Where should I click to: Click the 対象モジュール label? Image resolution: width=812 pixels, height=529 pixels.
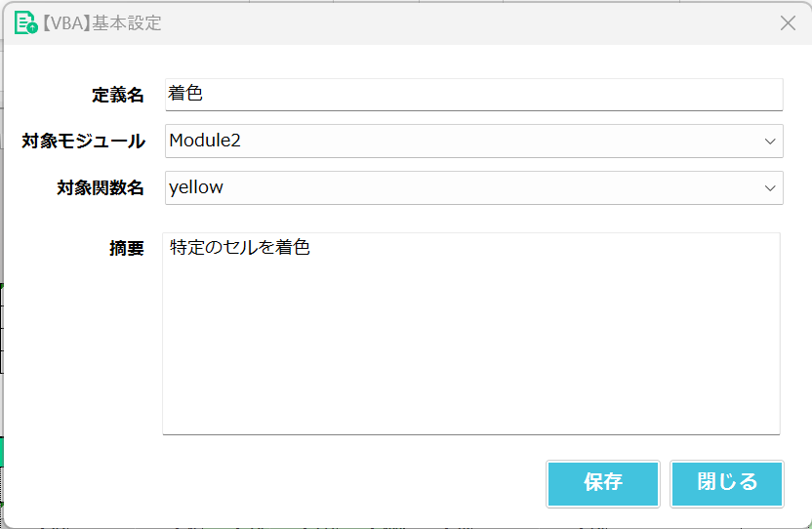83,142
